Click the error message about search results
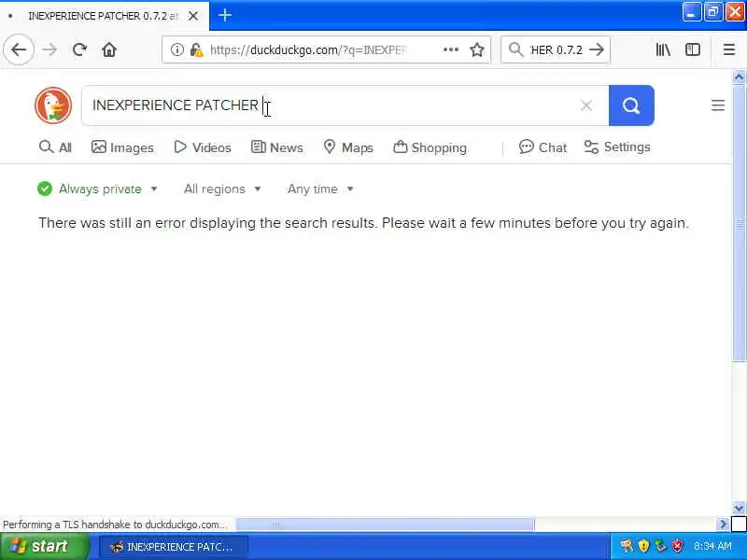The image size is (747, 560). pos(363,223)
